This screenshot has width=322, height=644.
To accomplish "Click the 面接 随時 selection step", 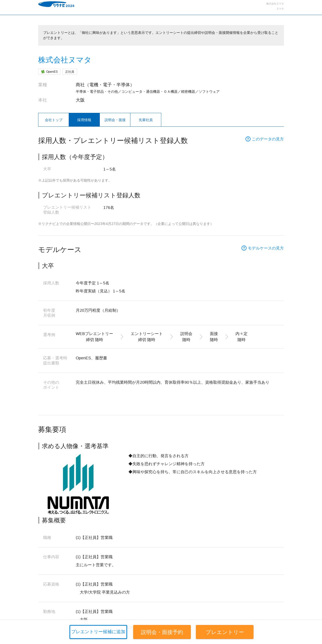I will tap(214, 337).
